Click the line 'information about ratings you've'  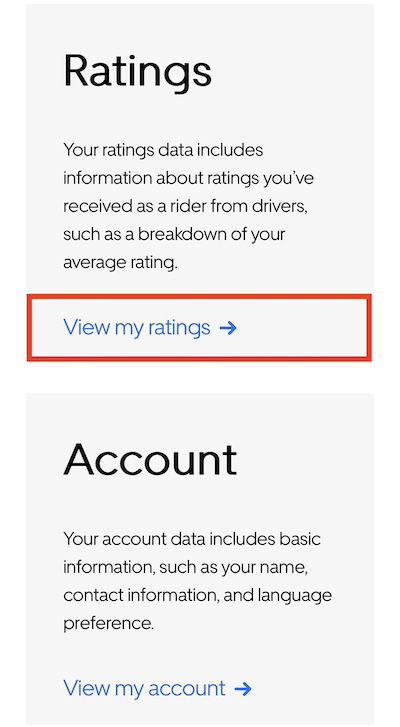[x=189, y=179]
